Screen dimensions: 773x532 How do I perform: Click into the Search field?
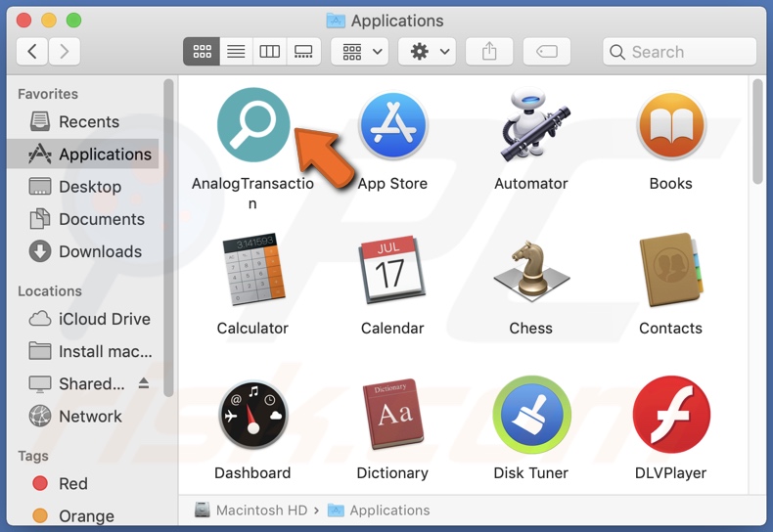[x=679, y=51]
